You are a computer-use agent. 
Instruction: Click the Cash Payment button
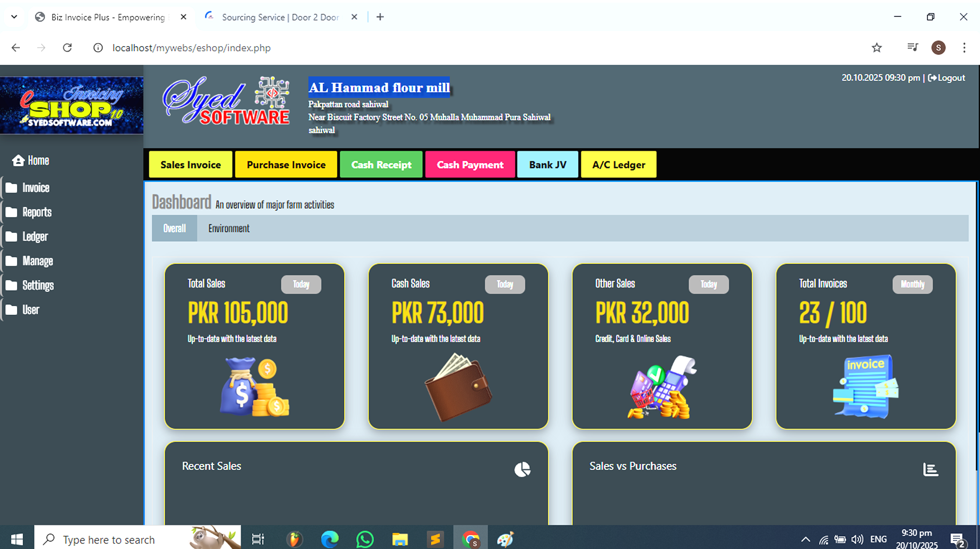click(470, 164)
